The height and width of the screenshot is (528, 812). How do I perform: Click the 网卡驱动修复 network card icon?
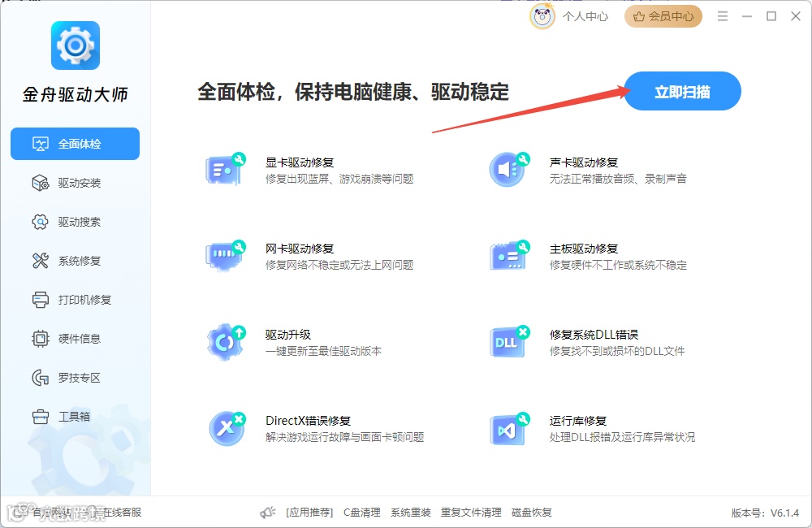226,255
